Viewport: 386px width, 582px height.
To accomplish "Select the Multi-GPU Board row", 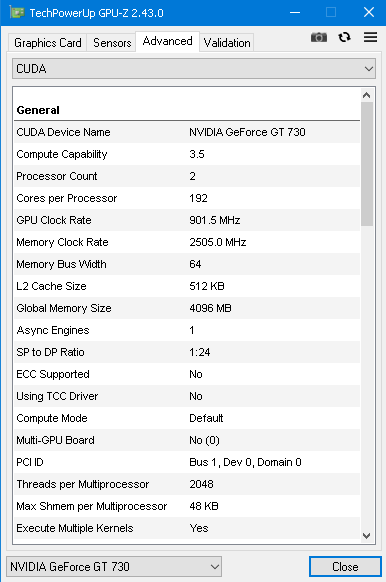I will (187, 440).
